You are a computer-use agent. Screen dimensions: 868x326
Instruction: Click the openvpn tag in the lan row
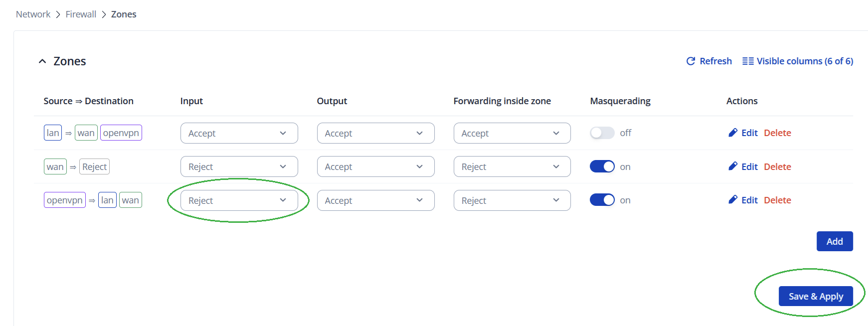point(121,133)
